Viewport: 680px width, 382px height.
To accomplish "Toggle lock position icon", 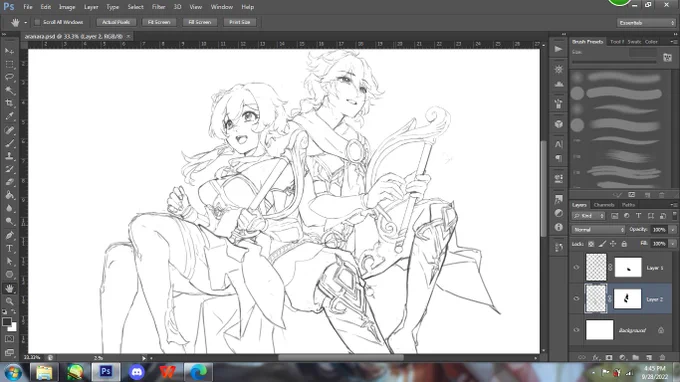I will point(613,244).
